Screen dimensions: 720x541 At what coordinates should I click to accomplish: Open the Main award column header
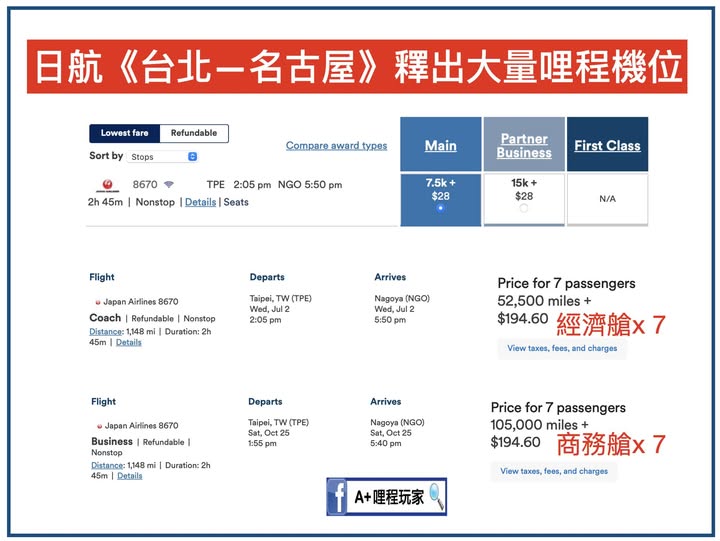tap(441, 145)
